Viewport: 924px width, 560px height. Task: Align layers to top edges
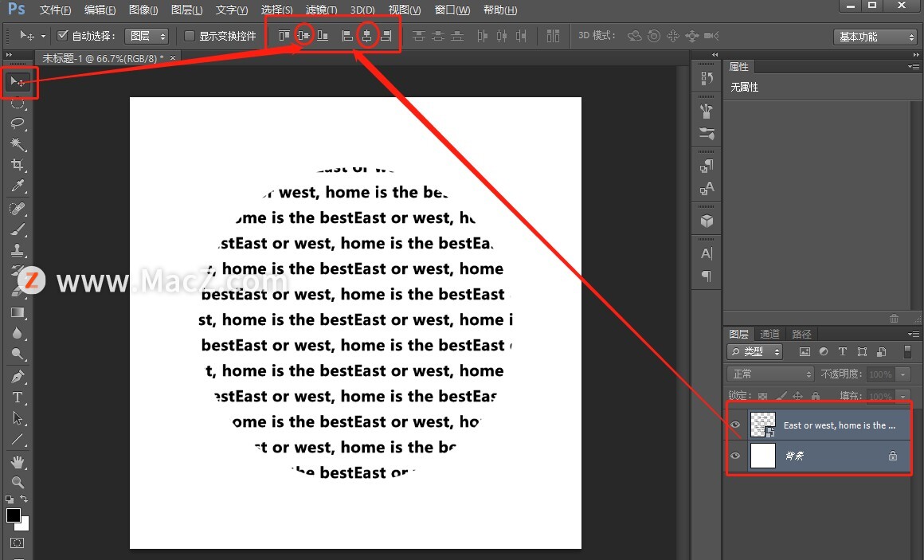pyautogui.click(x=284, y=36)
